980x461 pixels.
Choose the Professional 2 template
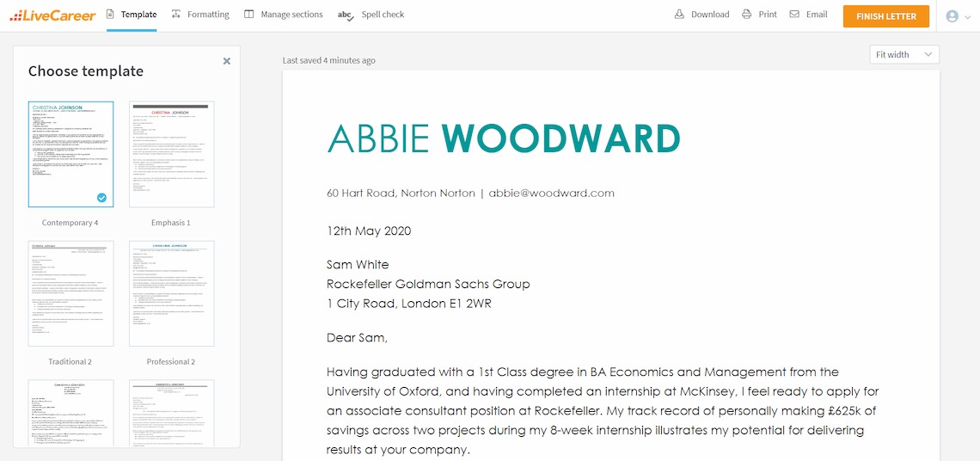(171, 293)
